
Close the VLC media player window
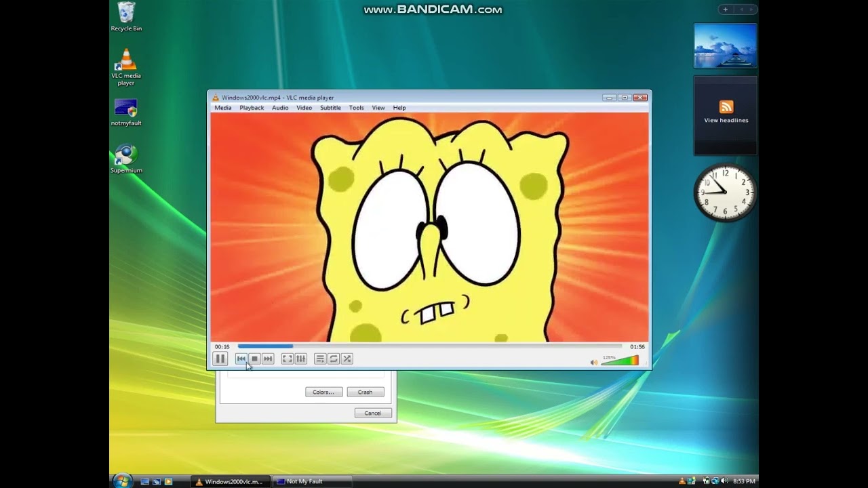coord(640,98)
